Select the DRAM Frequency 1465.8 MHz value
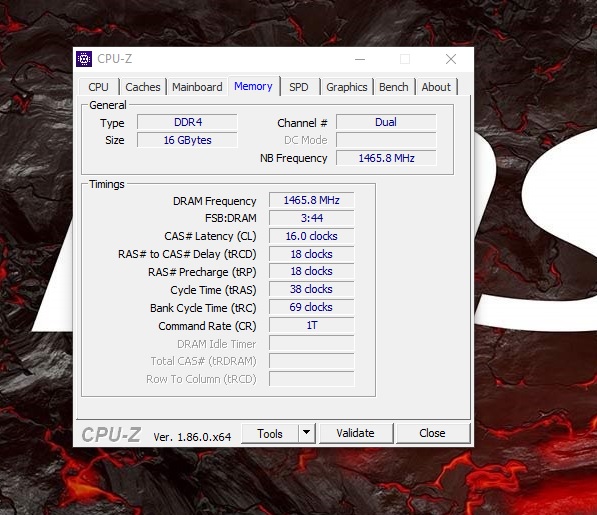The width and height of the screenshot is (597, 515). (x=311, y=200)
